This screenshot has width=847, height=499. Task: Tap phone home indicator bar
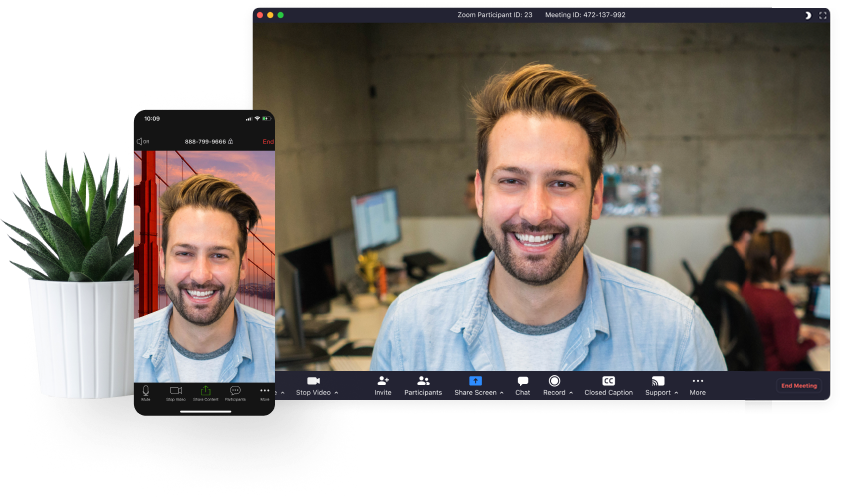(x=205, y=412)
